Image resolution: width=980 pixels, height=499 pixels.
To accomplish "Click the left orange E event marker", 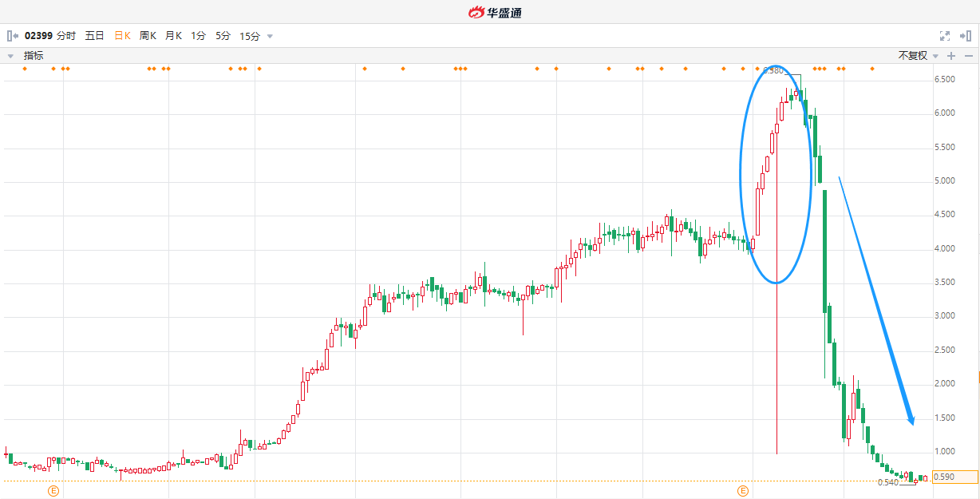I will coord(53,490).
